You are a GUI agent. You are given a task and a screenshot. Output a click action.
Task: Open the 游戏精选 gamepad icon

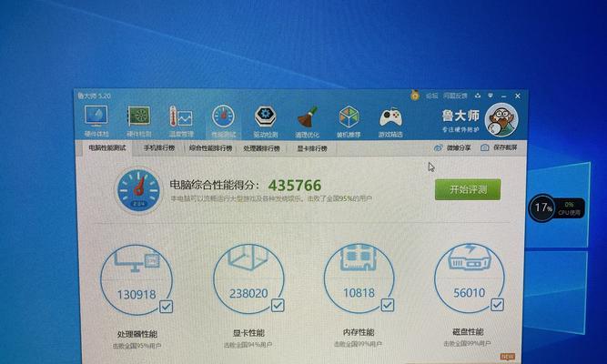point(390,117)
